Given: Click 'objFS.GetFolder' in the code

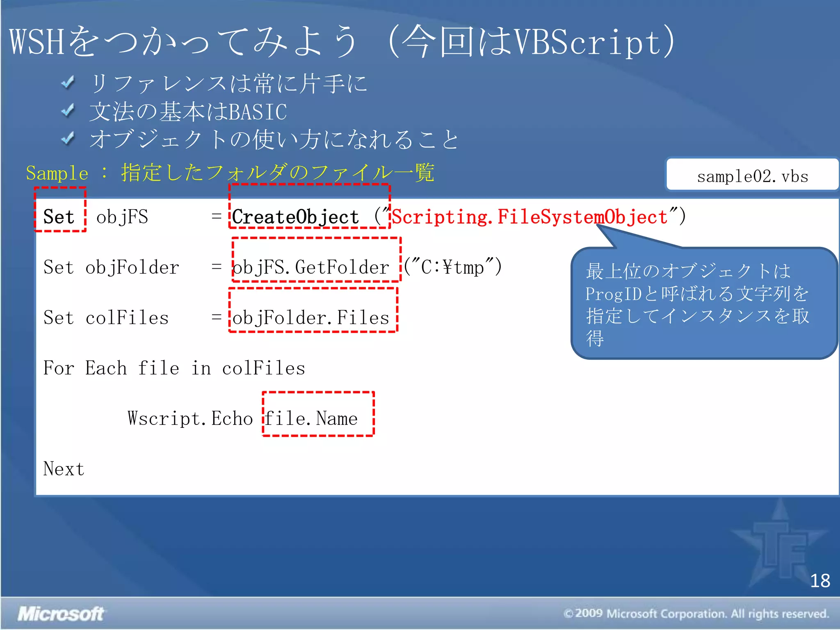Looking at the screenshot, I should 311,267.
